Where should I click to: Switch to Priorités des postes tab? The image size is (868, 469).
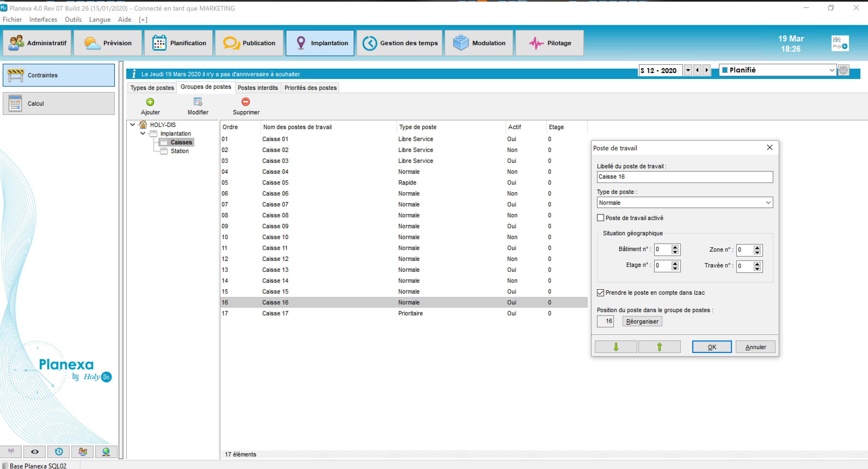[310, 88]
